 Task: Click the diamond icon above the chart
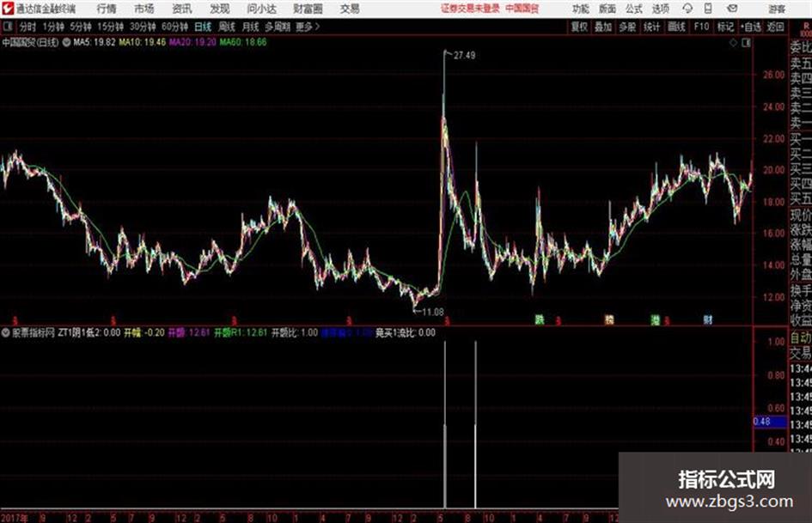733,43
